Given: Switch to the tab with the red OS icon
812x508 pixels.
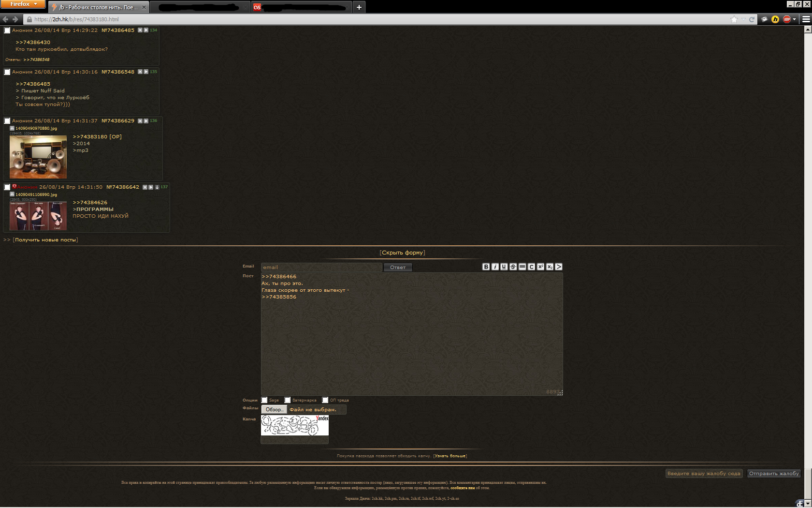Looking at the screenshot, I should (302, 7).
